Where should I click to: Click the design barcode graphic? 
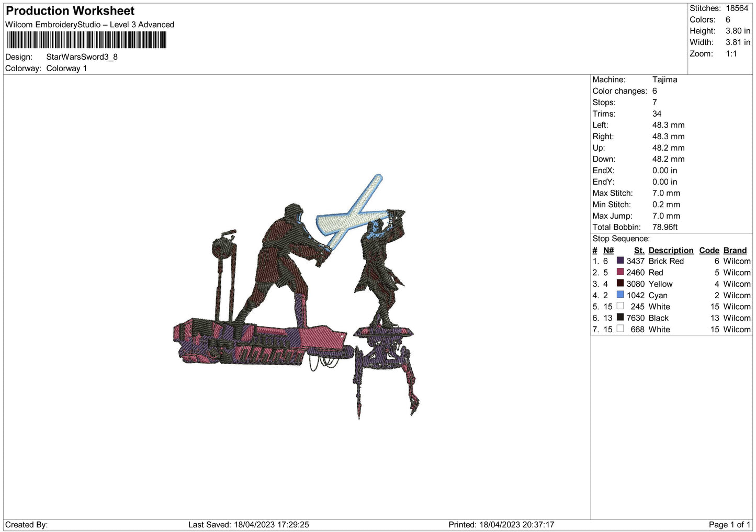(x=86, y=40)
